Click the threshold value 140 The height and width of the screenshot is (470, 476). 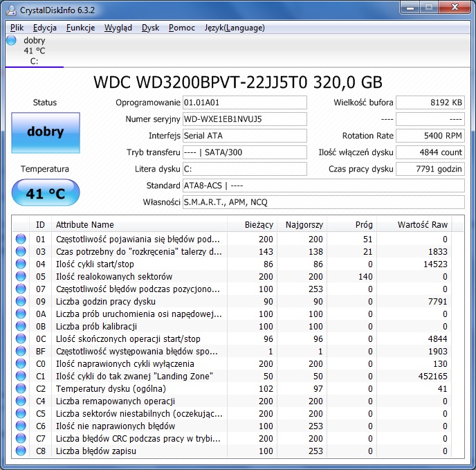click(365, 276)
